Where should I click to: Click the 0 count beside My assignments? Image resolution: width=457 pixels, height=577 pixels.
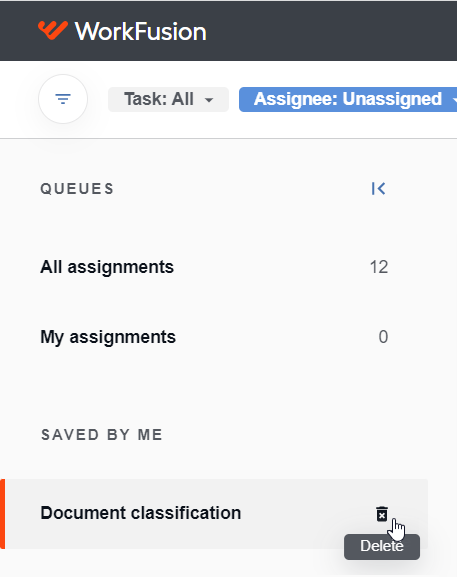pos(383,337)
